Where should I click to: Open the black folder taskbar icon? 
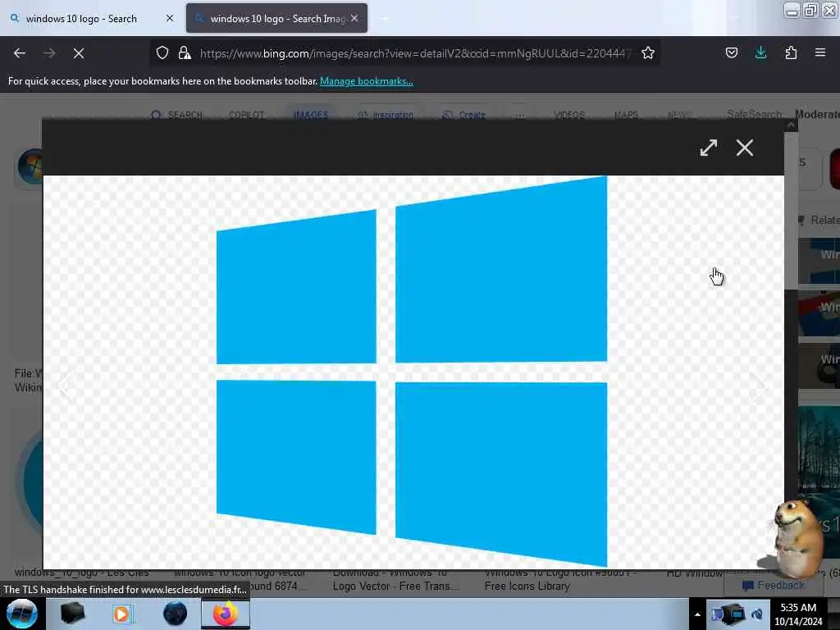pyautogui.click(x=72, y=614)
